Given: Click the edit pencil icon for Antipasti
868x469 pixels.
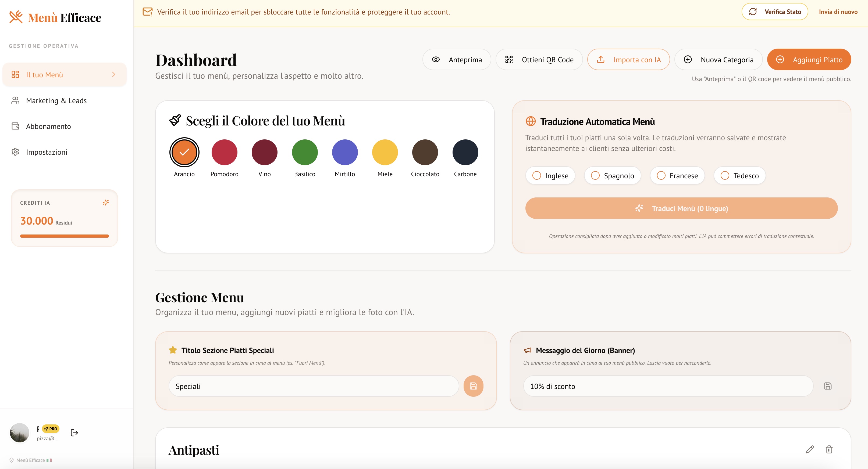Looking at the screenshot, I should [810, 449].
